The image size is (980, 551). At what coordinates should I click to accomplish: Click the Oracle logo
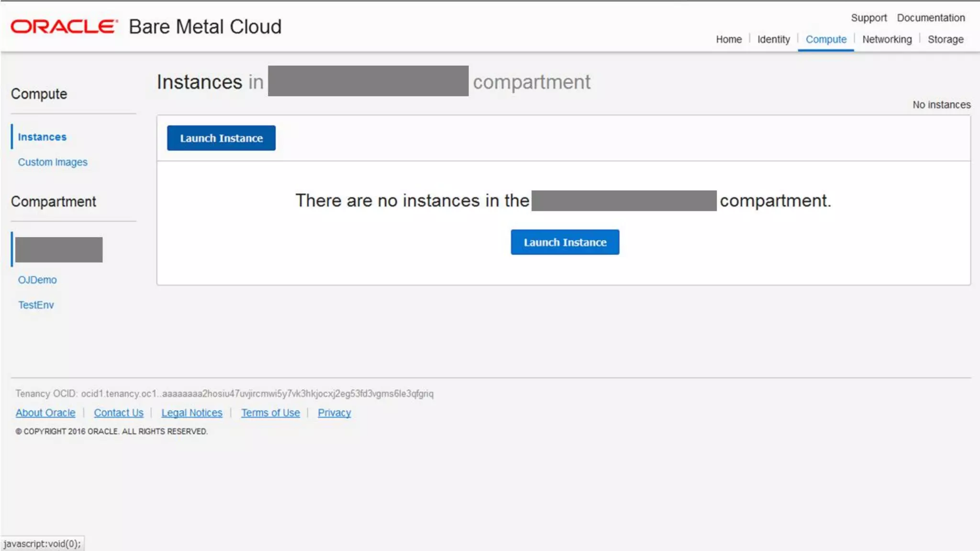(64, 26)
